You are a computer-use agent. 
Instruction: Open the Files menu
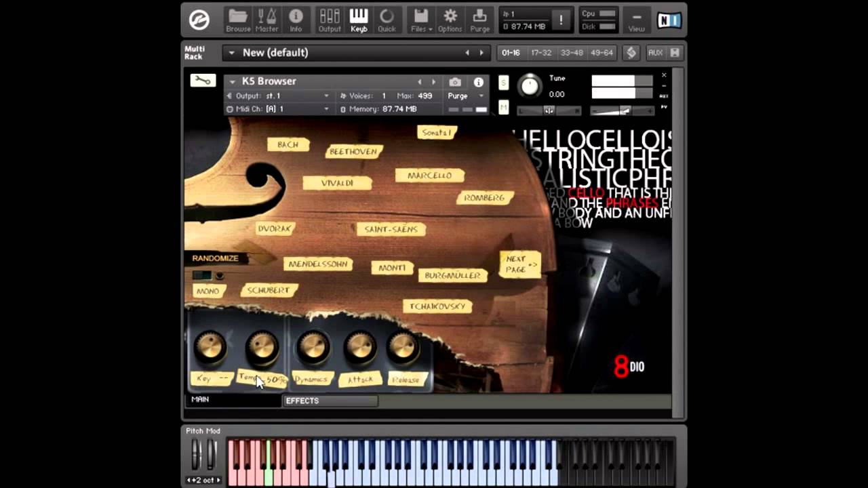(421, 20)
